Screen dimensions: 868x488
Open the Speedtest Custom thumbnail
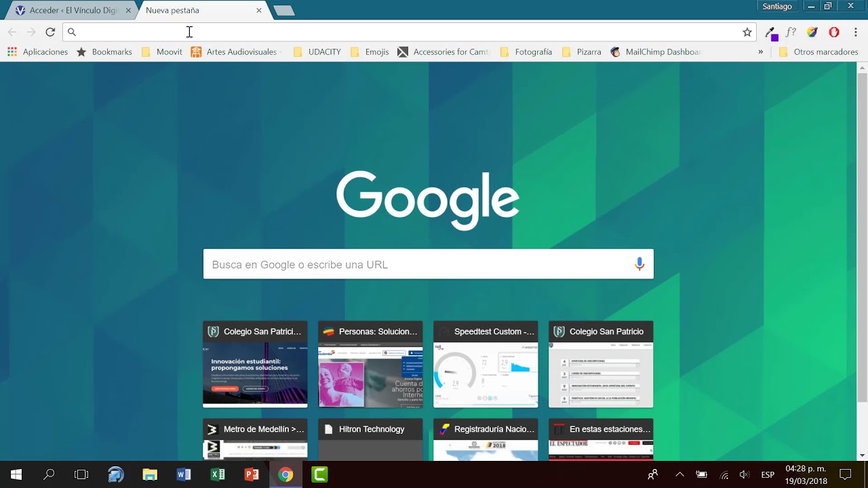(x=486, y=365)
